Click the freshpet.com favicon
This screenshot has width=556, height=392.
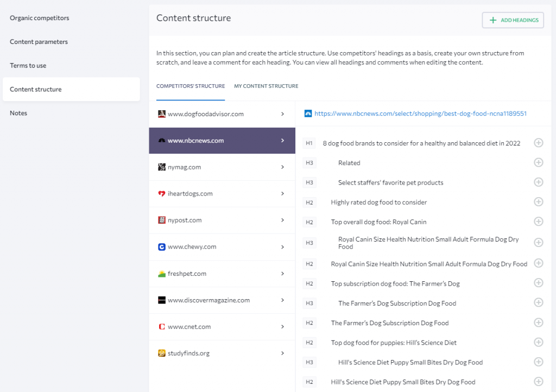pos(162,274)
